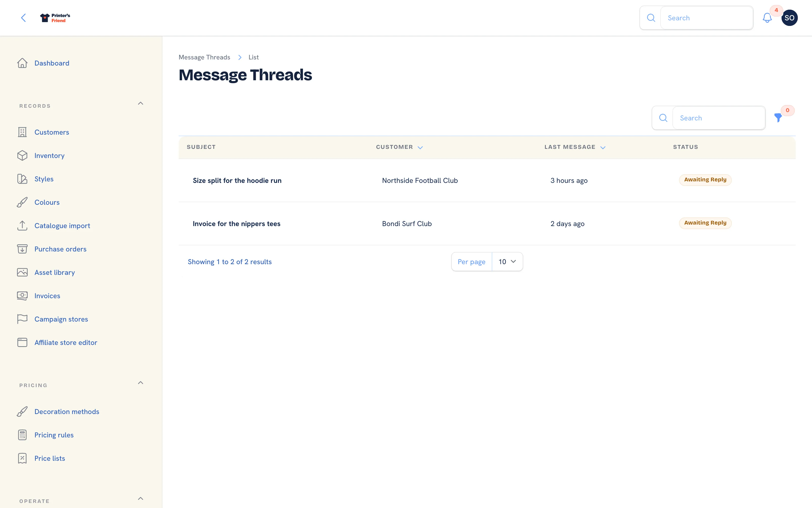Screen dimensions: 812x508
Task: Click the Affiliate store editor window icon
Action: pos(22,342)
